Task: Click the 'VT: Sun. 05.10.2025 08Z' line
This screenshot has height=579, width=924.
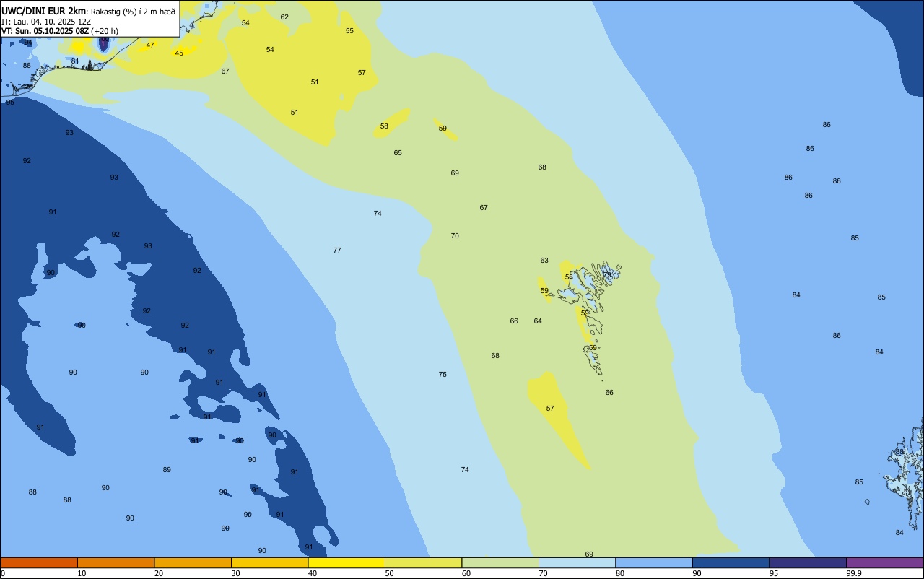Action: (x=45, y=31)
